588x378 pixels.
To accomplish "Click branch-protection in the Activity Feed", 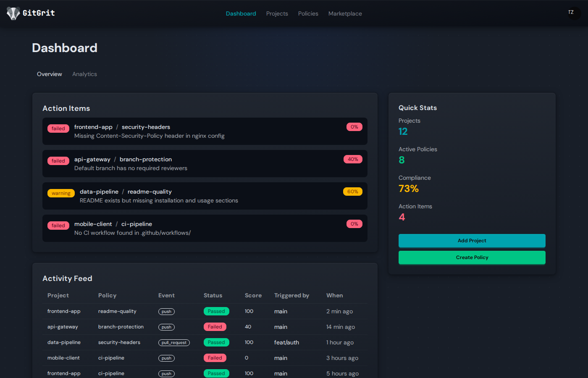I will [x=121, y=327].
